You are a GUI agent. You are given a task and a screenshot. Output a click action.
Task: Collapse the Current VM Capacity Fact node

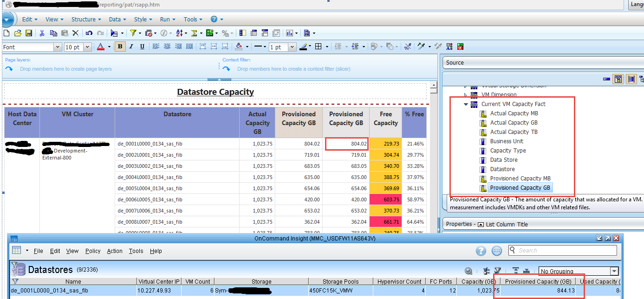[x=466, y=104]
